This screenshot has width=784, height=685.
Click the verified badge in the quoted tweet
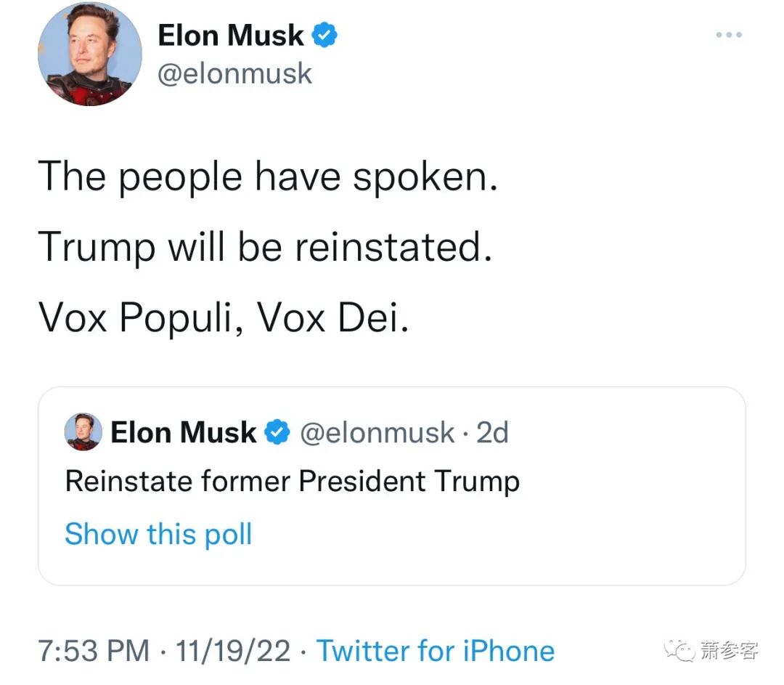(x=277, y=432)
